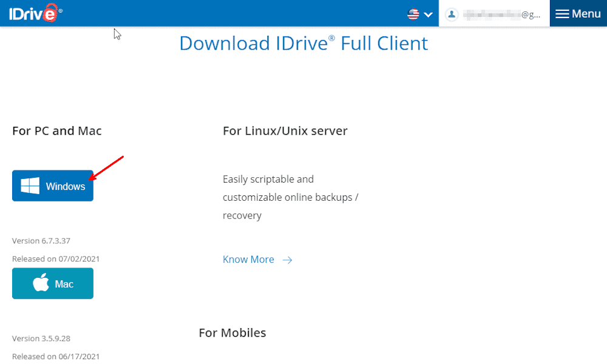Click the Version 6.7.3.37 text
This screenshot has height=364, width=607.
(x=41, y=241)
